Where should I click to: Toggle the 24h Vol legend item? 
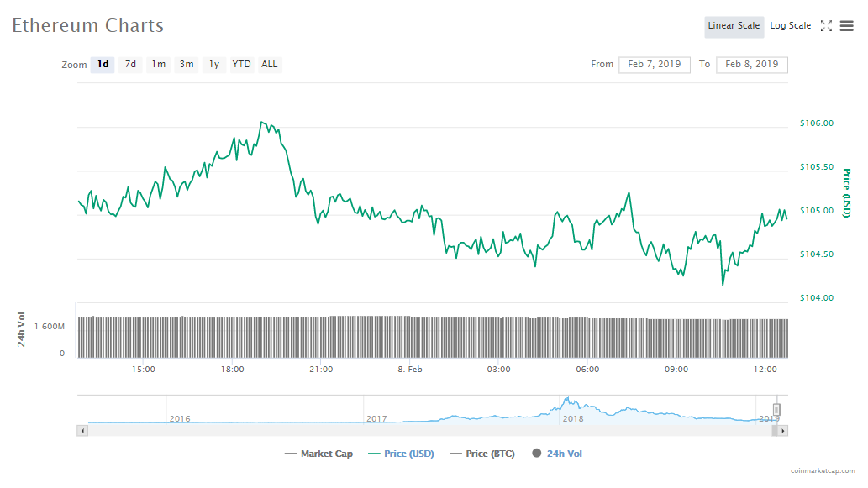556,454
